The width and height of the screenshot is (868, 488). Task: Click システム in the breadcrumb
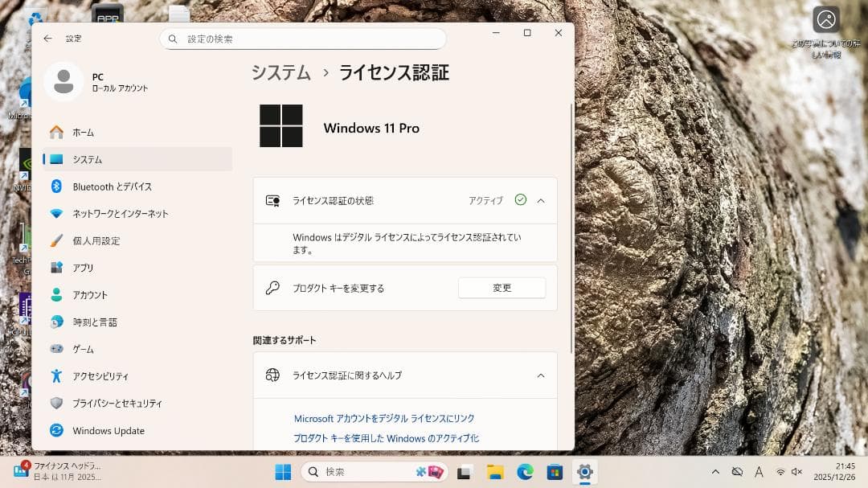coord(280,72)
